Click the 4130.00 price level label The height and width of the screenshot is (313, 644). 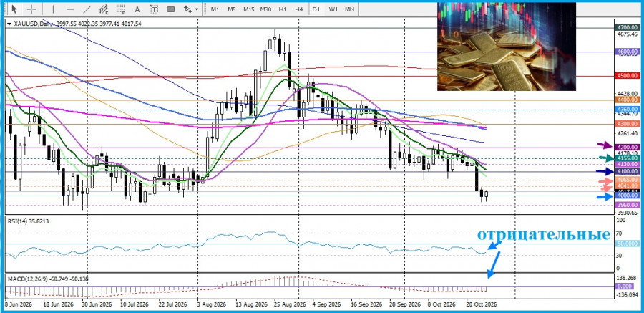627,164
